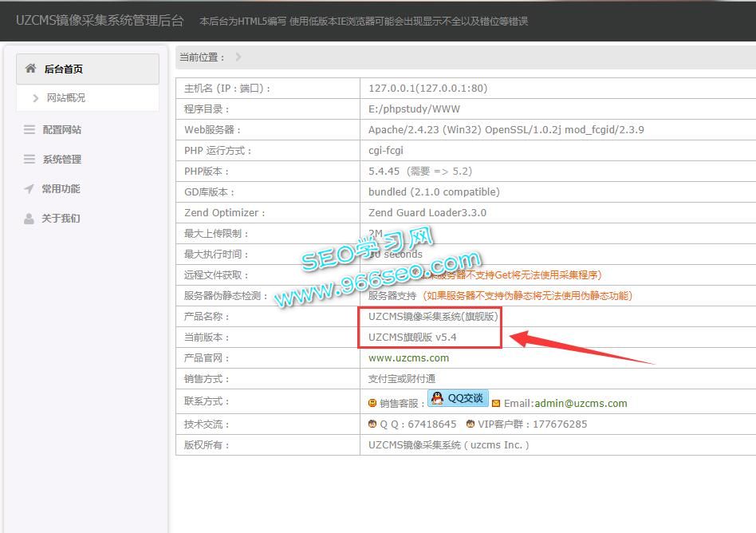Select the PHP version value 5.4.45
The image size is (756, 533).
point(384,172)
